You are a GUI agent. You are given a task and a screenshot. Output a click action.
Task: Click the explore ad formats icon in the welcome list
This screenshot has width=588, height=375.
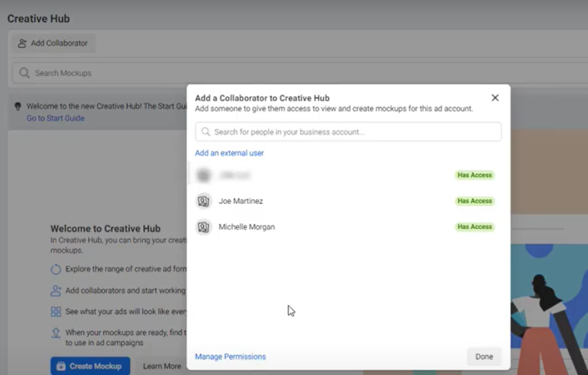[x=56, y=269]
